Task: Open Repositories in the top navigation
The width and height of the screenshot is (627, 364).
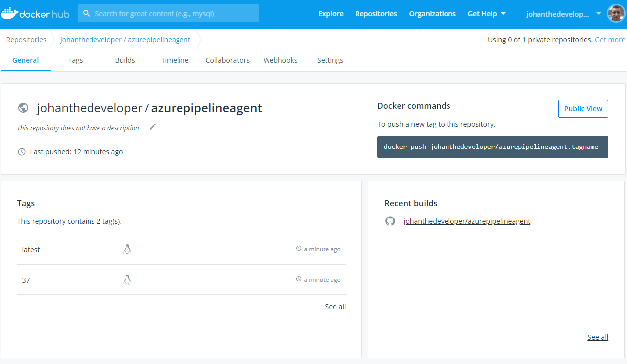Action: (376, 14)
